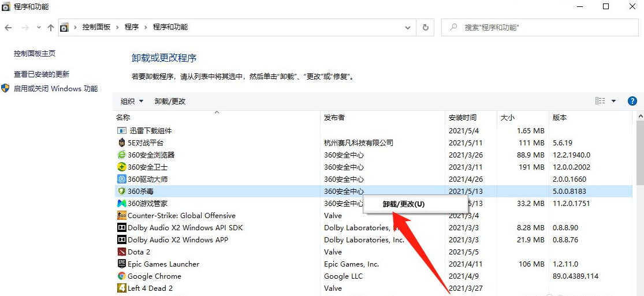Click publisher Google LLC
Screen dimensions: 644x296
(x=343, y=276)
